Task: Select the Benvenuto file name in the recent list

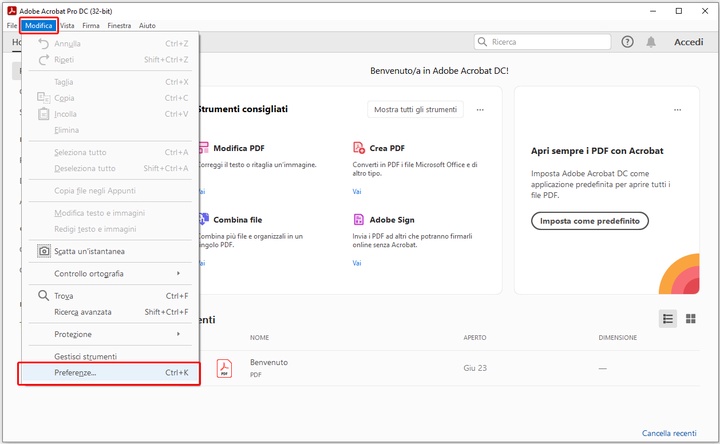Action: click(269, 362)
